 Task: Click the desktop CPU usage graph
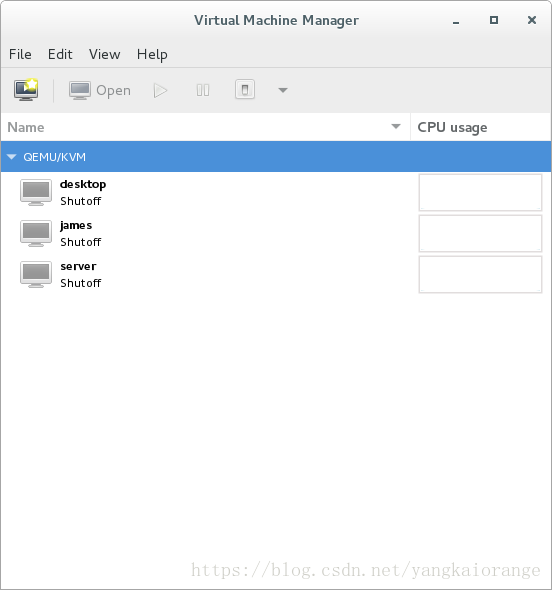click(x=481, y=192)
